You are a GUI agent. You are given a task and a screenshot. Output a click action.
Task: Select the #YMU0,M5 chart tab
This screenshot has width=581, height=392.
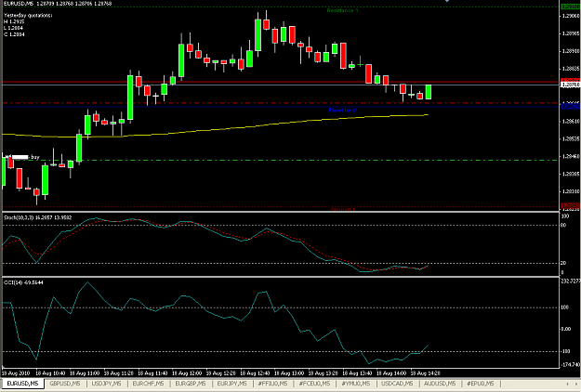(x=356, y=384)
